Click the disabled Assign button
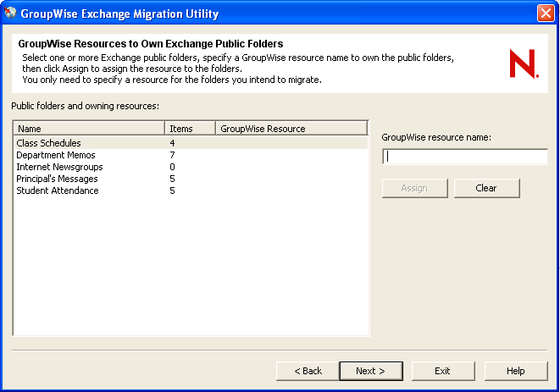Screen dimensions: 560x392 414,188
